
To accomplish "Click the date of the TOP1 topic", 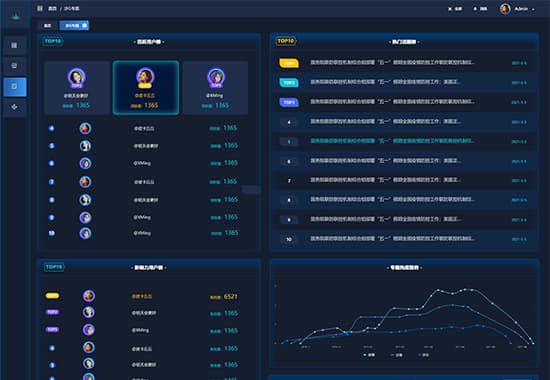I will [x=519, y=63].
